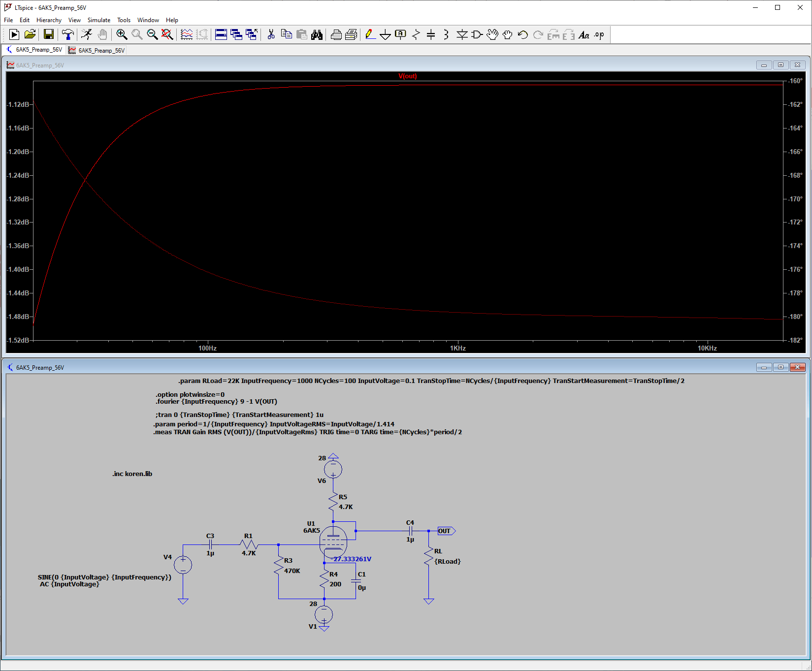Open the File menu
The height and width of the screenshot is (671, 812).
(8, 20)
